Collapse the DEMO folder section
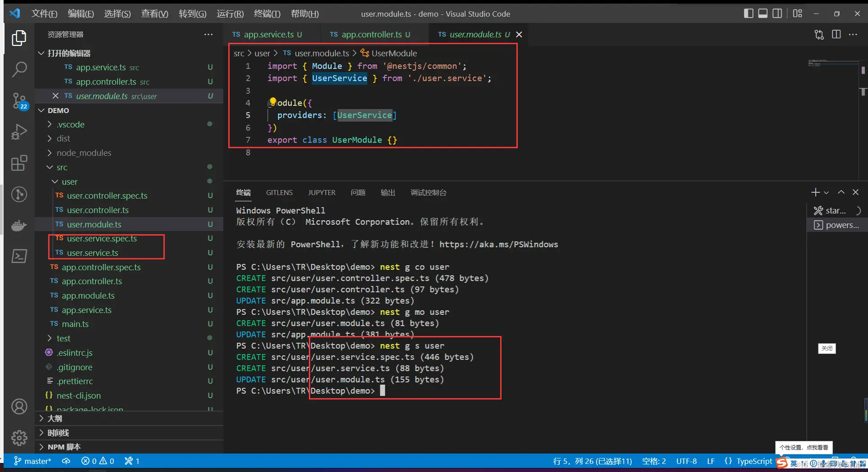 coord(129,110)
